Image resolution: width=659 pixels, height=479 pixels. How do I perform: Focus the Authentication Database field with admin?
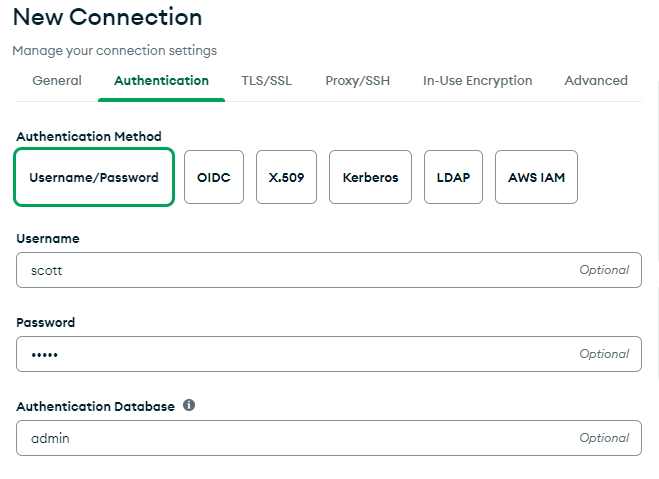coord(300,438)
